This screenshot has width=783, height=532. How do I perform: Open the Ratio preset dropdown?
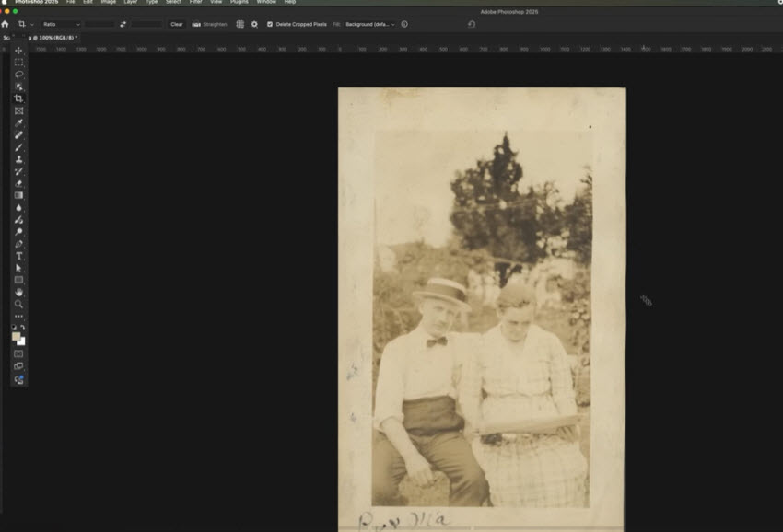pos(63,24)
